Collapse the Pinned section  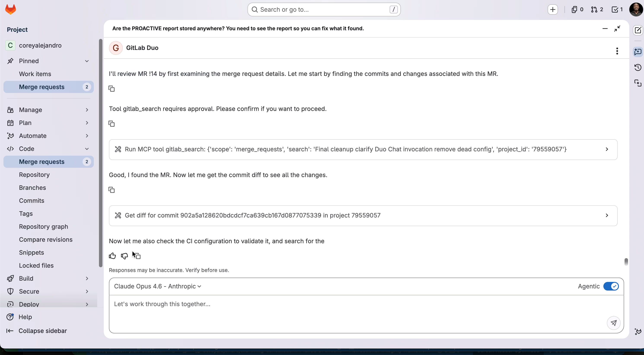(87, 61)
